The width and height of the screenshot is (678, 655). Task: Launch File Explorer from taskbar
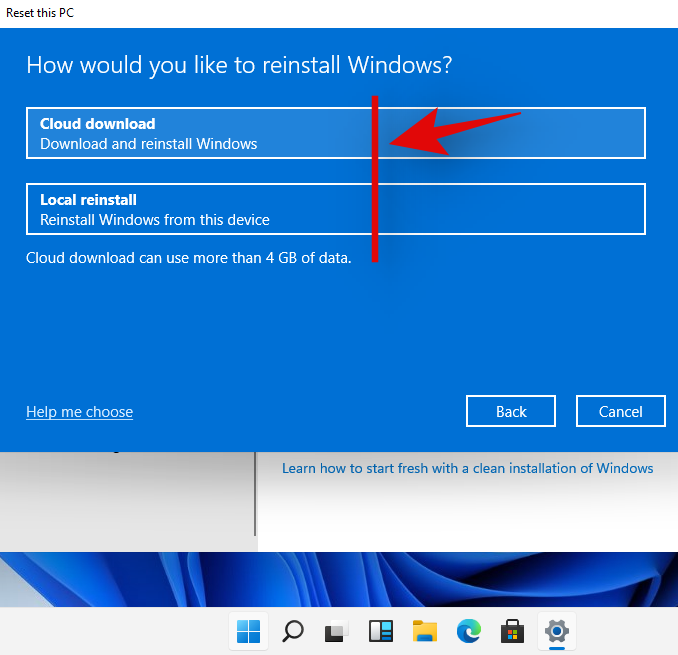pos(425,631)
